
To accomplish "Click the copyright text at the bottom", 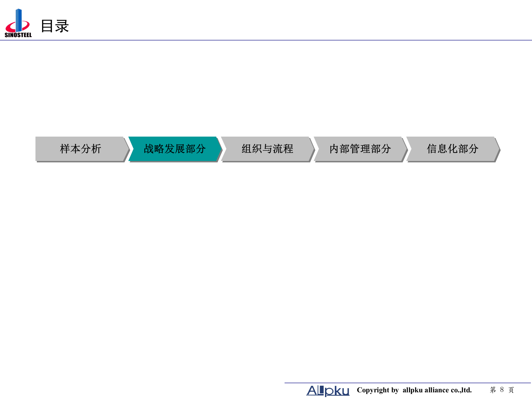I will (415, 390).
